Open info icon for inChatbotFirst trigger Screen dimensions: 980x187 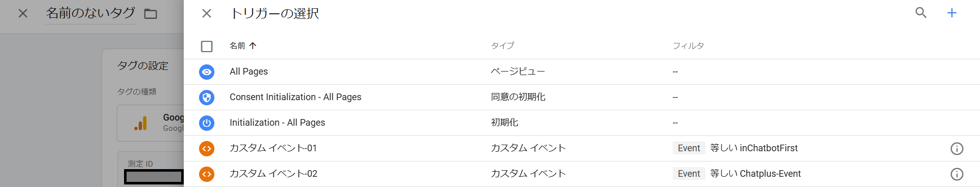pos(957,149)
